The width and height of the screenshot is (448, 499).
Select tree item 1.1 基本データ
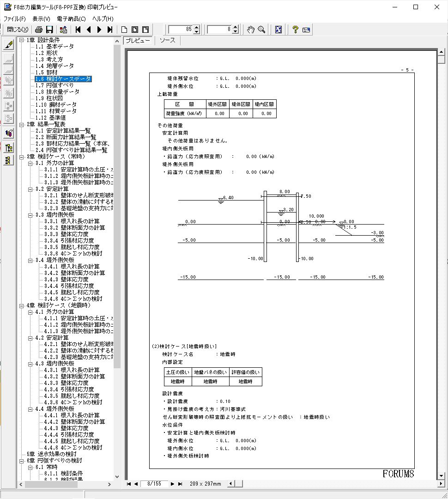[54, 47]
